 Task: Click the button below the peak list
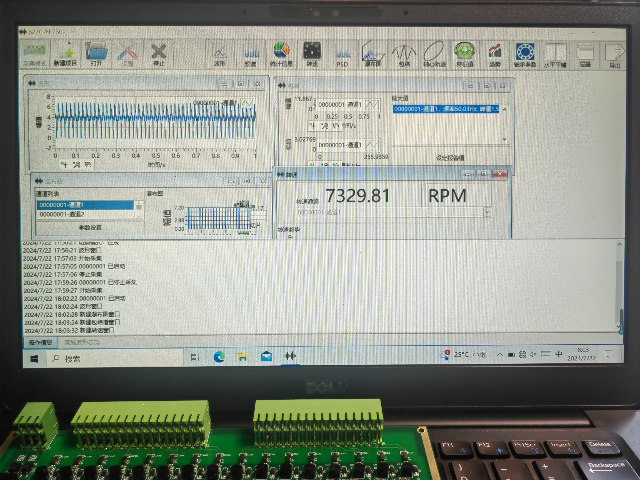coord(450,158)
